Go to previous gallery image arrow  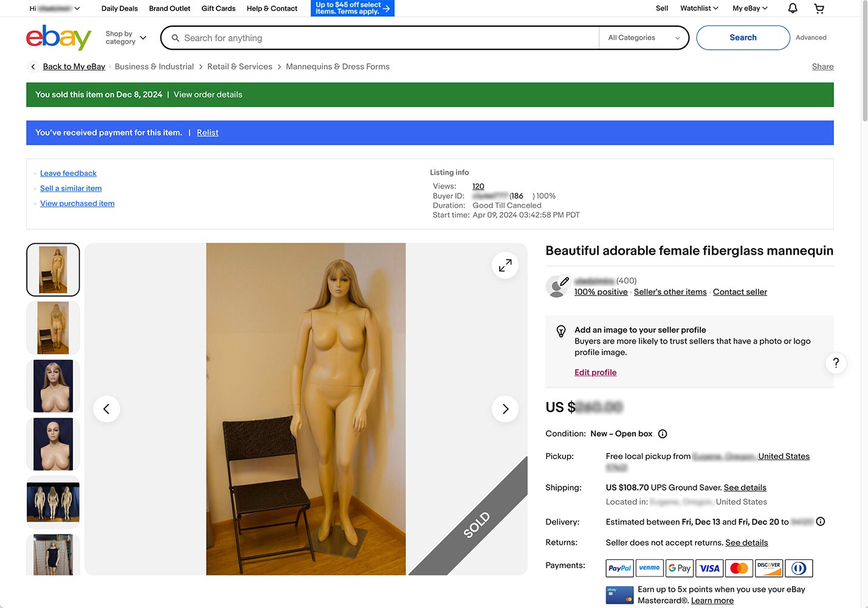[x=106, y=409]
